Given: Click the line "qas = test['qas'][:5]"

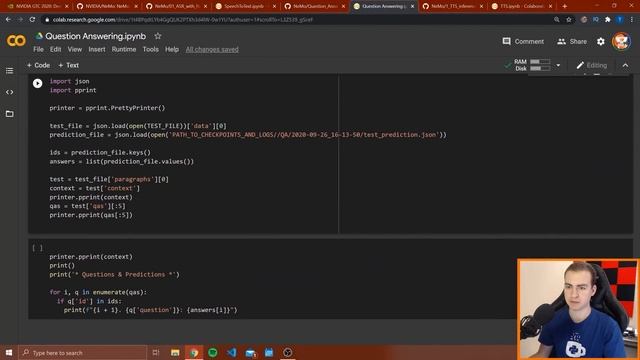Looking at the screenshot, I should pos(87,206).
